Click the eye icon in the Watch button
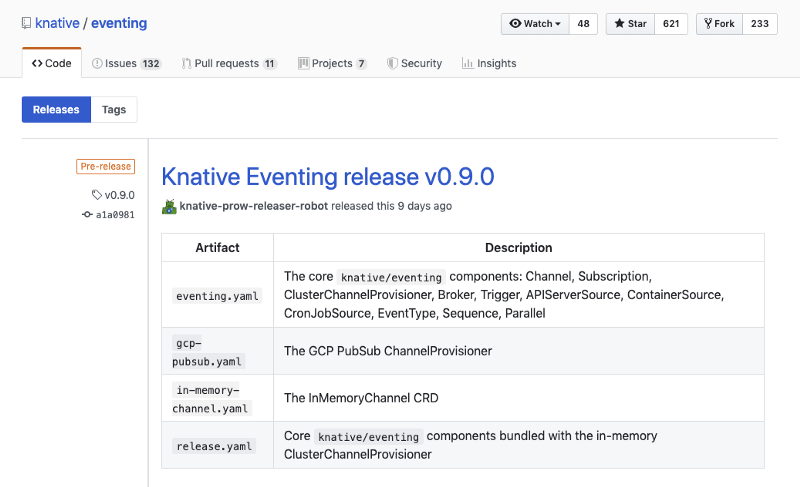Viewport: 800px width, 487px height. click(515, 23)
